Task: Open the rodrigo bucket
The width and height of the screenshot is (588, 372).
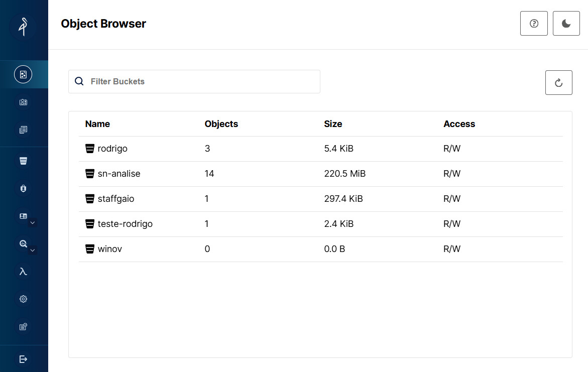Action: (x=112, y=149)
